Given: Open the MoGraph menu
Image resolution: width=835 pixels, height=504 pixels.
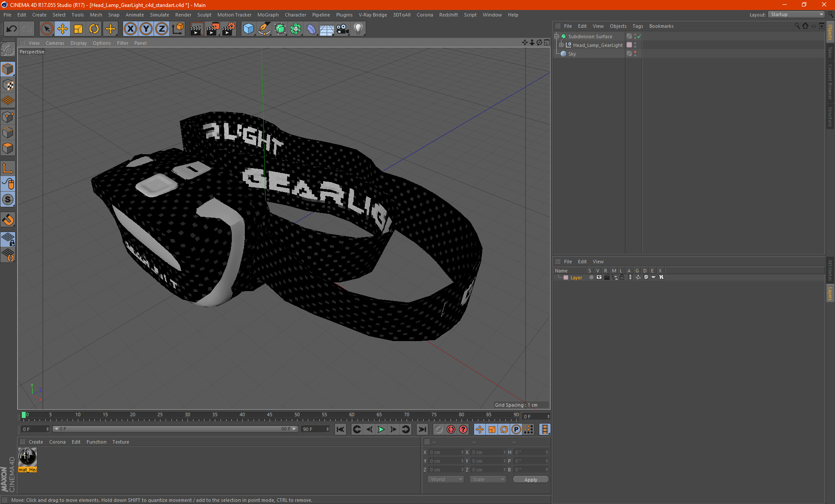Looking at the screenshot, I should pyautogui.click(x=267, y=15).
